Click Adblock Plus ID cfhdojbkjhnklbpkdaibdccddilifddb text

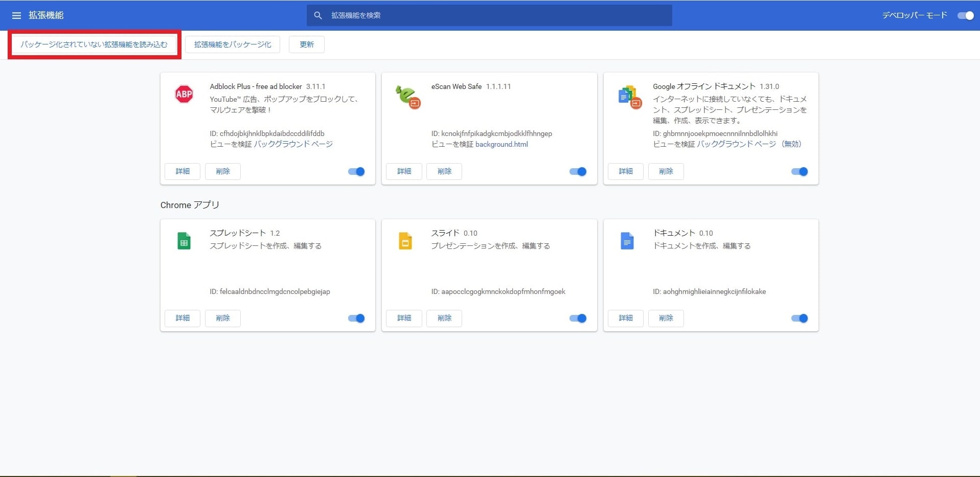(x=267, y=133)
